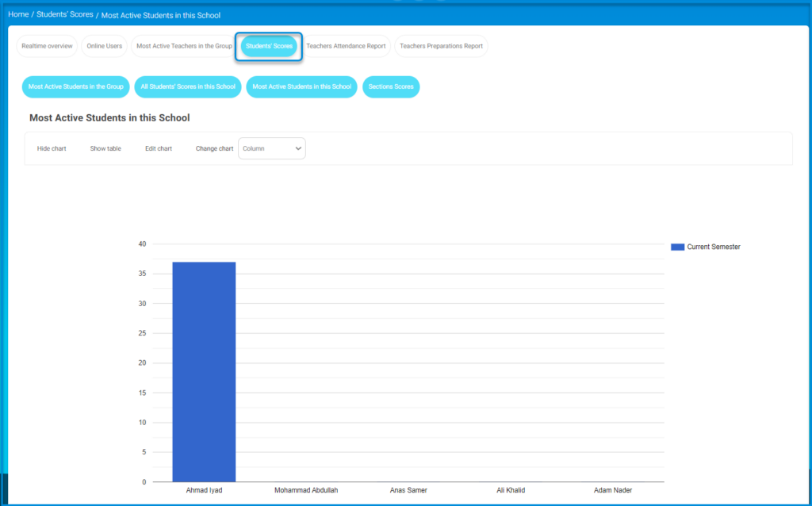
Task: Open the Realtime overview tab
Action: coord(47,46)
